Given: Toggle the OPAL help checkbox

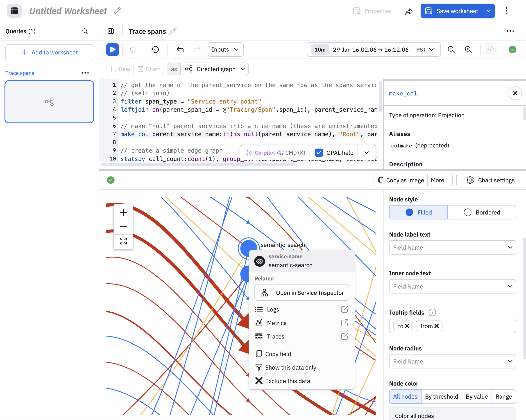Looking at the screenshot, I should [x=319, y=153].
